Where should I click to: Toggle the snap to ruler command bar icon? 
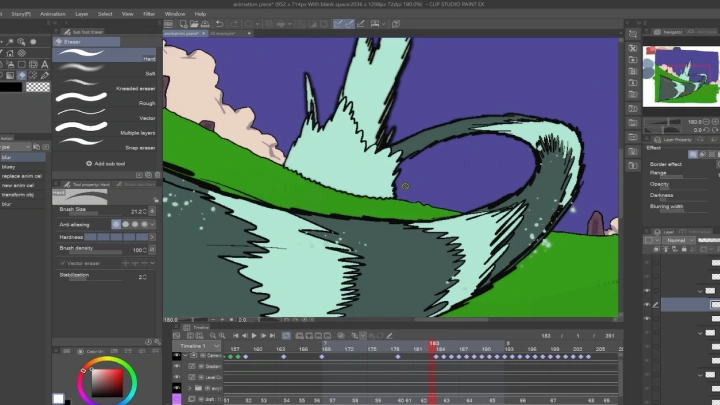[x=338, y=24]
